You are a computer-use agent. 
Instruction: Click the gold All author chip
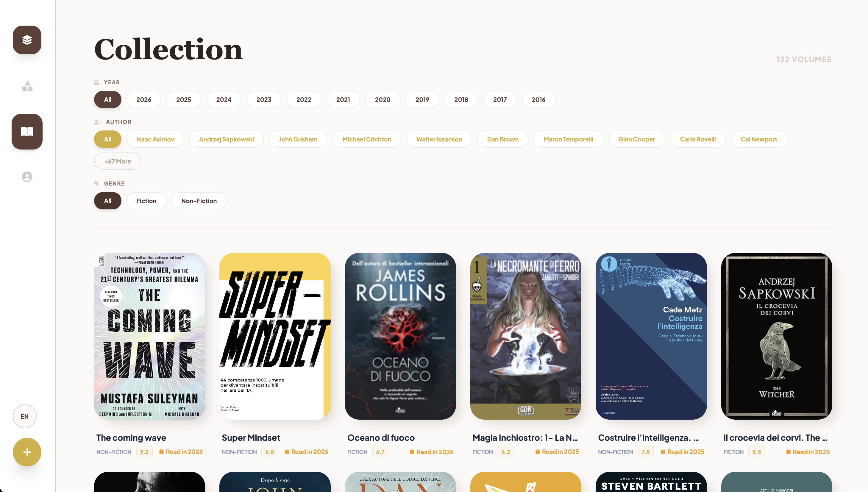pos(108,139)
